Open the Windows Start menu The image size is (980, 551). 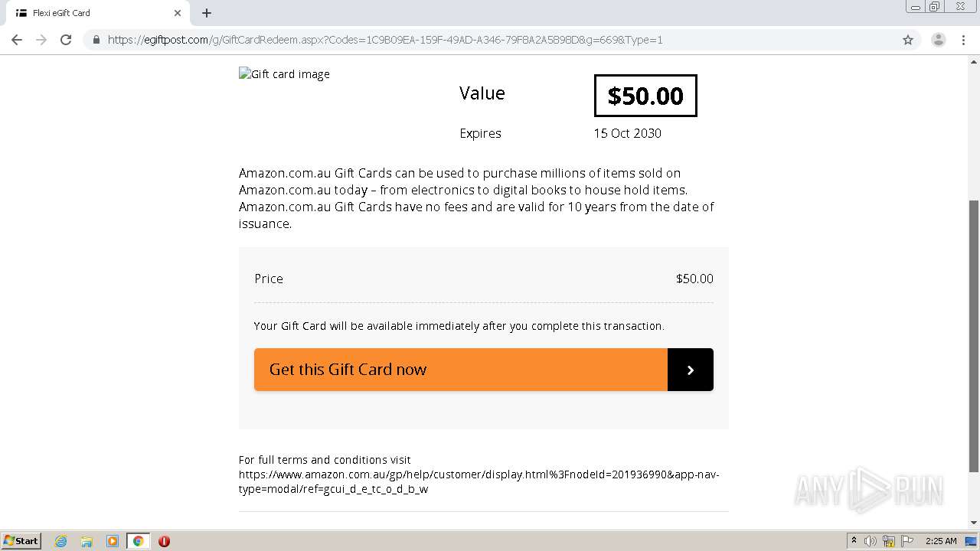point(21,541)
